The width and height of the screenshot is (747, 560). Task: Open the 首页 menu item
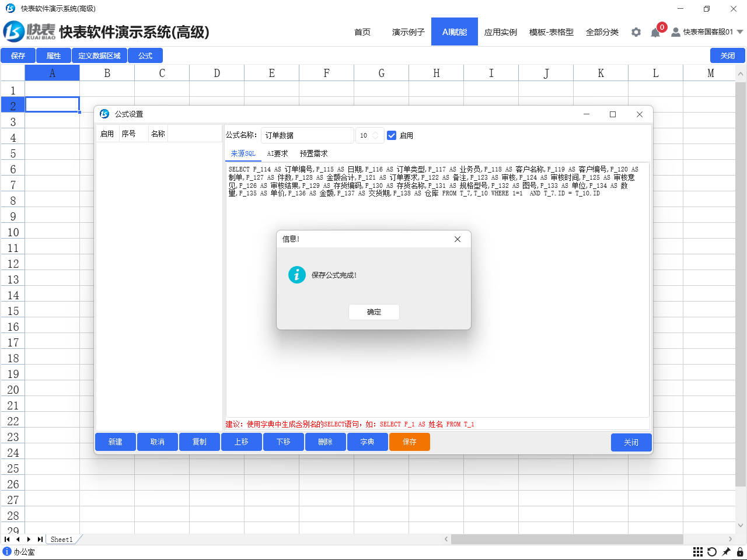(362, 32)
